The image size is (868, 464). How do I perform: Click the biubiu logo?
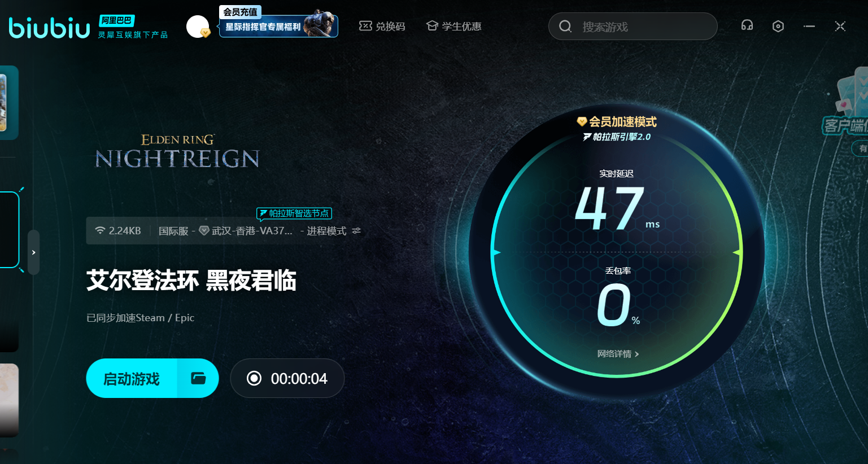click(x=49, y=27)
